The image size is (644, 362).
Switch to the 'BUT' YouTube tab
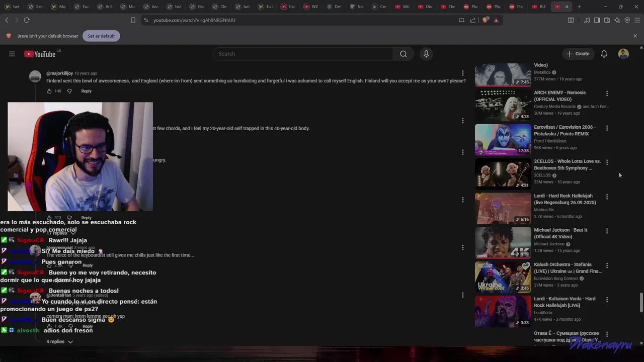538,7
